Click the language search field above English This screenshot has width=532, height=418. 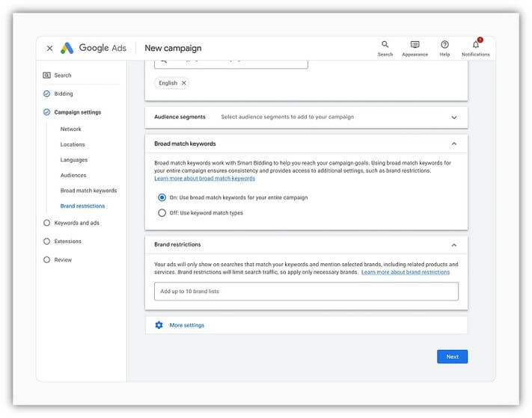click(x=231, y=64)
